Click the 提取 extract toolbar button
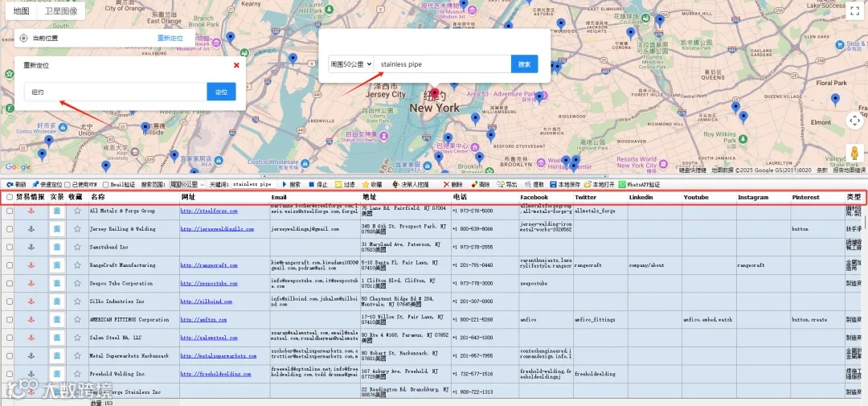The width and height of the screenshot is (868, 406). pos(534,184)
